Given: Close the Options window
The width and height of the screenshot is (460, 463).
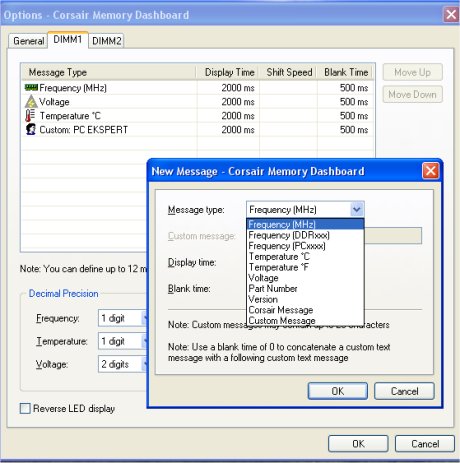Looking at the screenshot, I should [451, 15].
